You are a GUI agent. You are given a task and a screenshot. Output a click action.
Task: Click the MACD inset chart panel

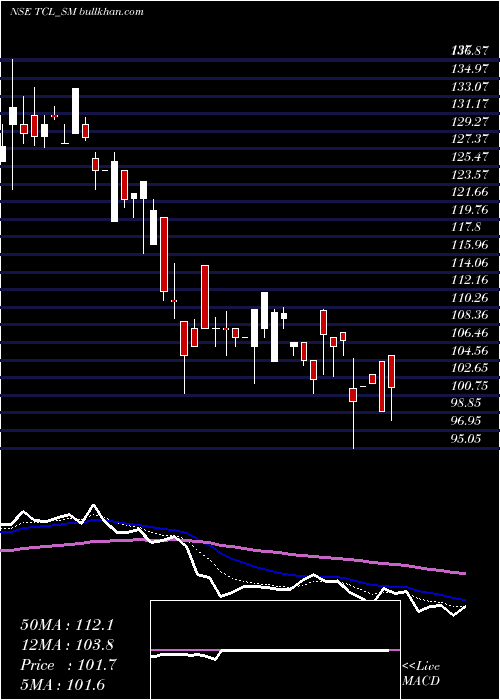point(275,650)
